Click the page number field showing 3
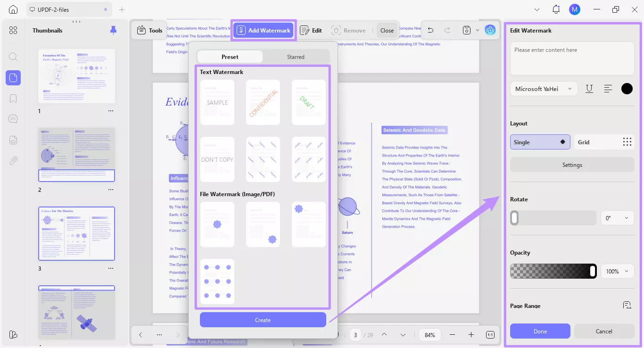Viewport: 644px width, 348px height. click(356, 335)
